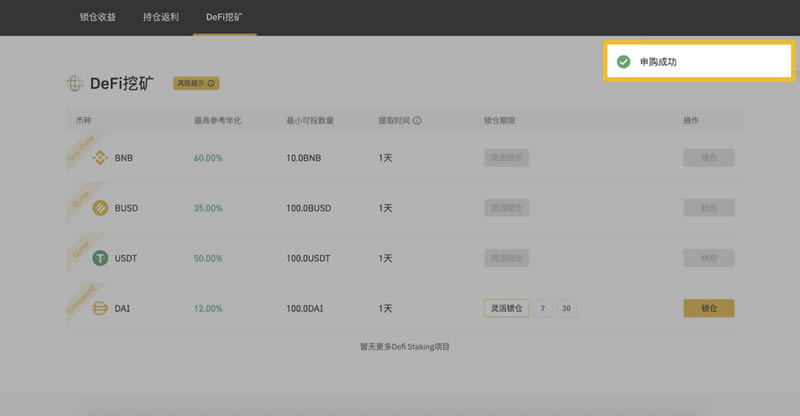Switch to the 锁仓收益 tab
The width and height of the screenshot is (800, 416).
[98, 18]
